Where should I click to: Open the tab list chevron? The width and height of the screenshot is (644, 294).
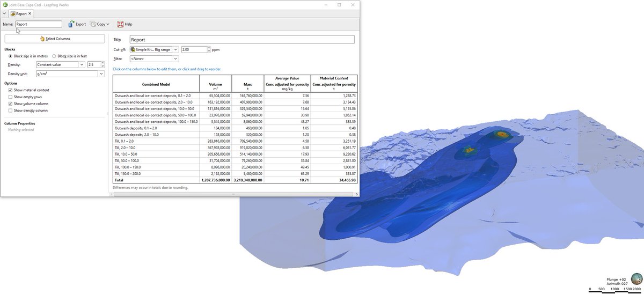tap(4, 13)
